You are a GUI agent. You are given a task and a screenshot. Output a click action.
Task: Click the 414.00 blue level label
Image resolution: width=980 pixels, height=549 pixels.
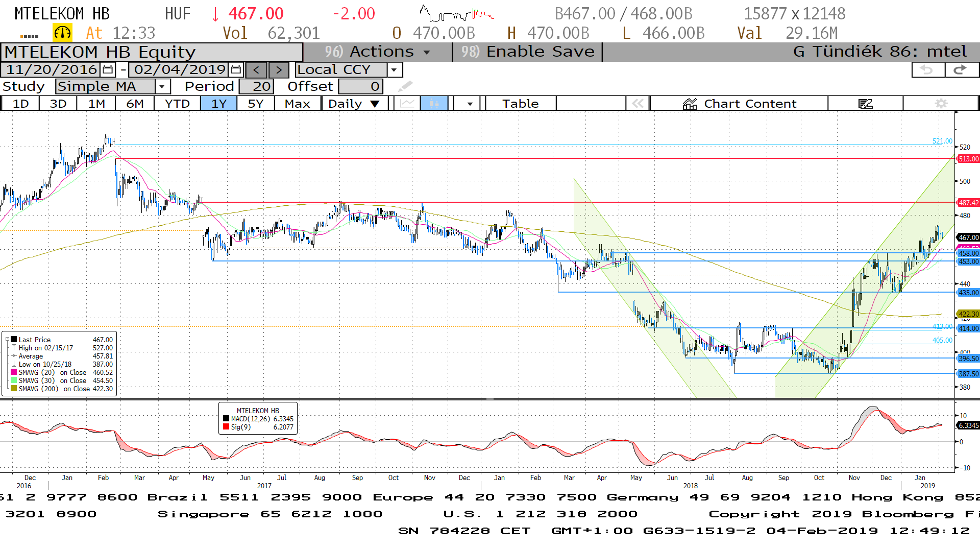[968, 328]
